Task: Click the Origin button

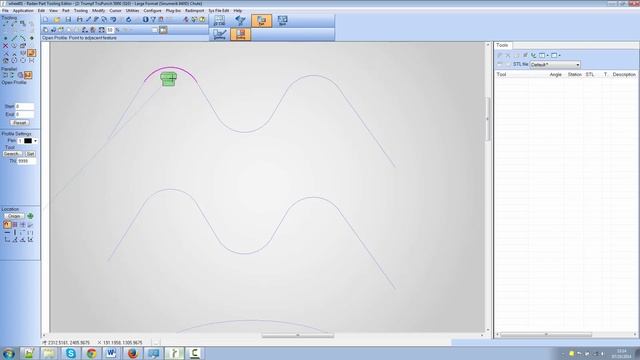Action: (14, 216)
